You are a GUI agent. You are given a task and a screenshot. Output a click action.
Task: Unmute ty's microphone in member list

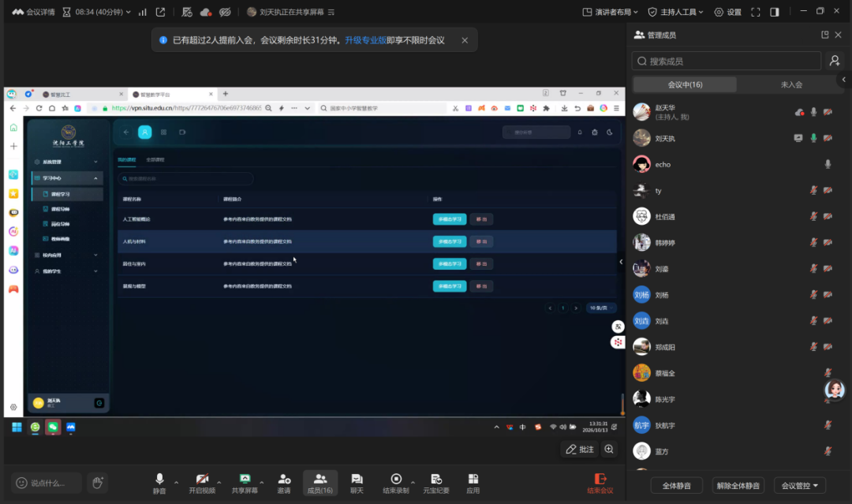(813, 190)
